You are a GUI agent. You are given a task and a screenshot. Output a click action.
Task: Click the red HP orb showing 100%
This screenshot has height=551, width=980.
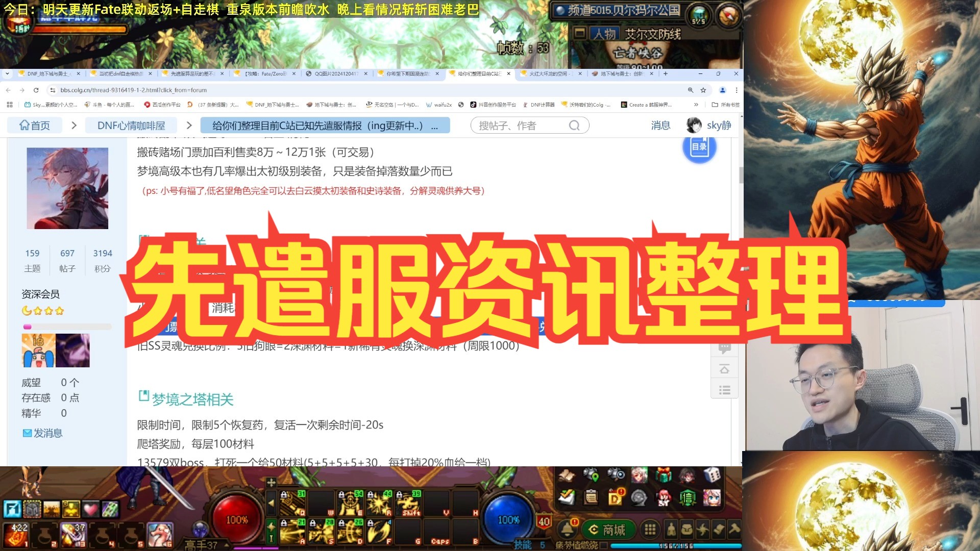pos(236,519)
